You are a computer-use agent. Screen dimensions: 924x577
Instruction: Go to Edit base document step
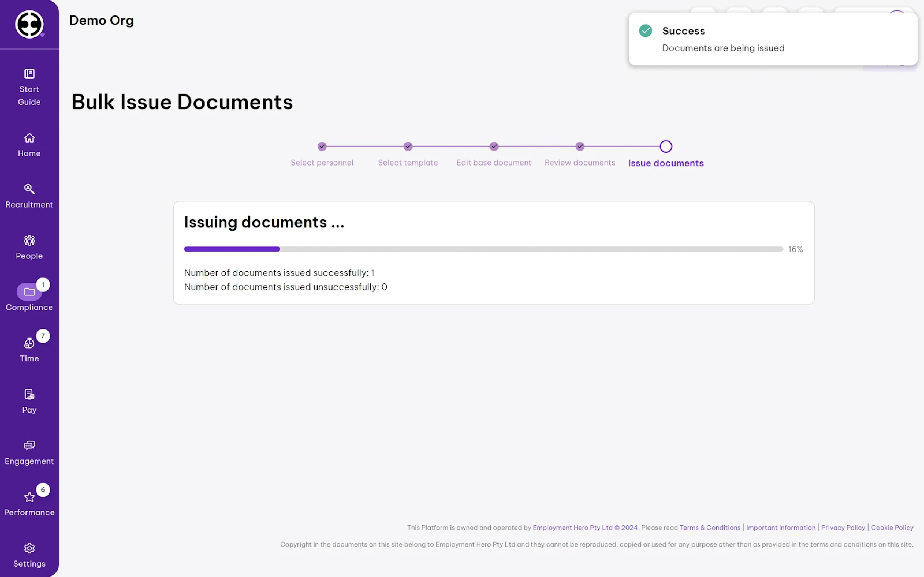point(494,163)
